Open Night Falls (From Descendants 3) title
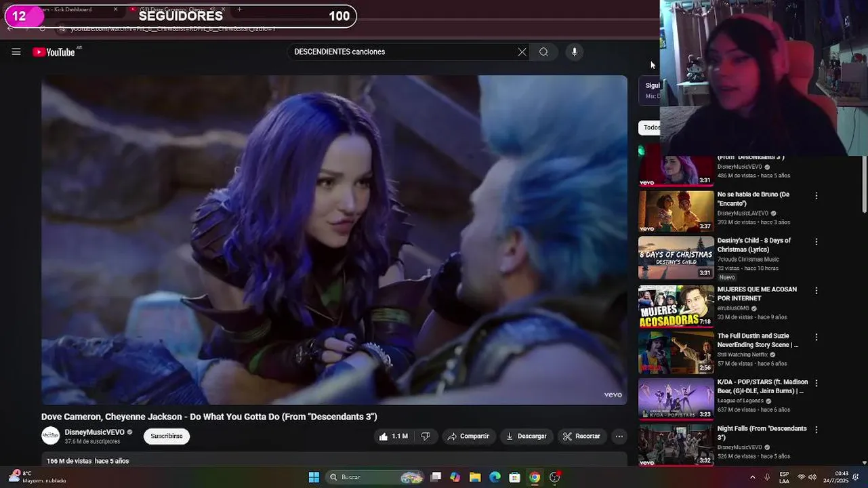The height and width of the screenshot is (488, 868). pos(762,433)
